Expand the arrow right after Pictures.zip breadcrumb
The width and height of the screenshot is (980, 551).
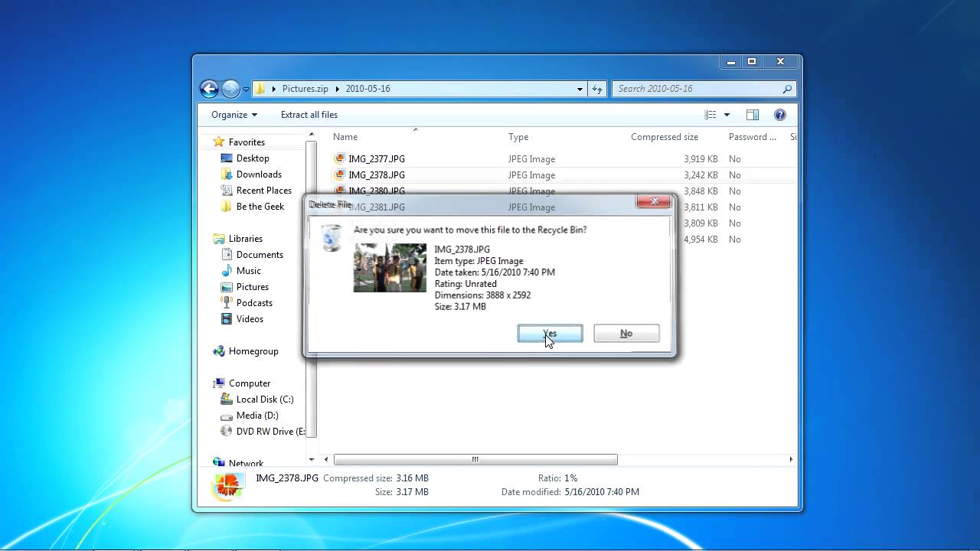(x=337, y=89)
